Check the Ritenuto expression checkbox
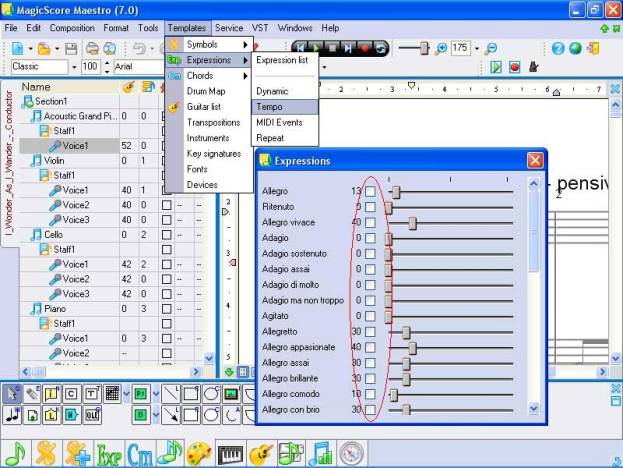Viewport: 623px width, 468px height. (370, 207)
